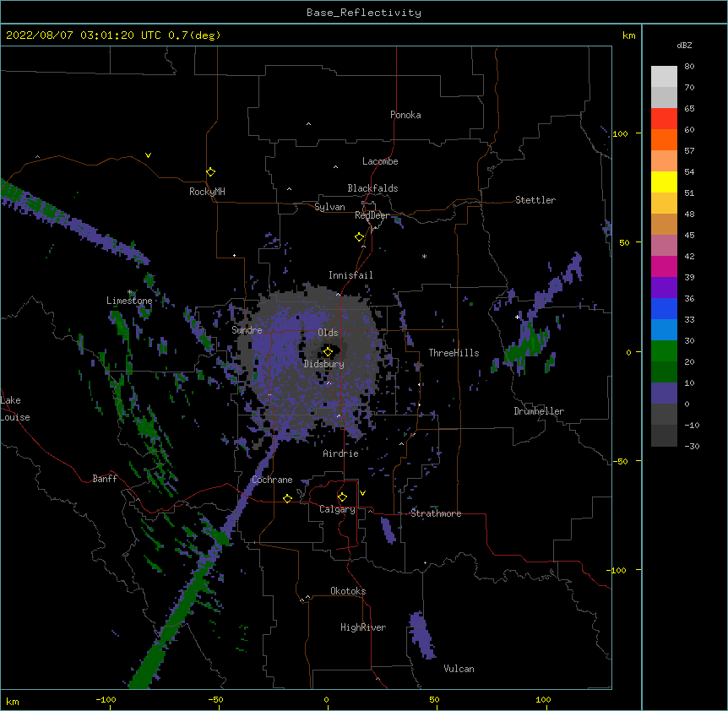
Task: Click the -50 tick label on bottom axis
Action: coord(215,699)
